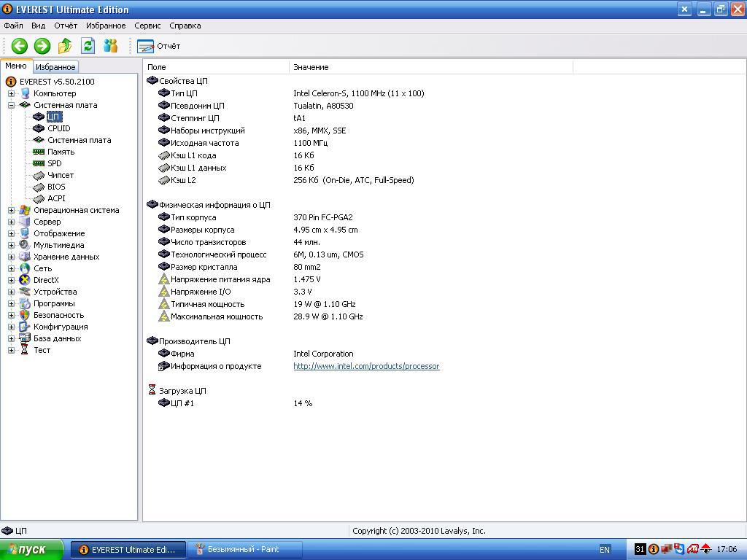Image resolution: width=747 pixels, height=560 pixels.
Task: Open the Отчёт menu in menu bar
Action: tap(66, 26)
